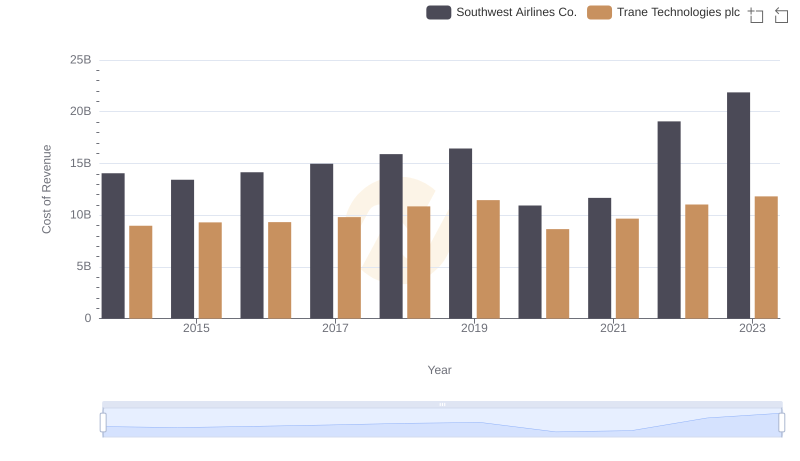Screen dimensions: 800x461
Task: Click the 2022 Southwest Airlines dark bar
Action: click(669, 220)
